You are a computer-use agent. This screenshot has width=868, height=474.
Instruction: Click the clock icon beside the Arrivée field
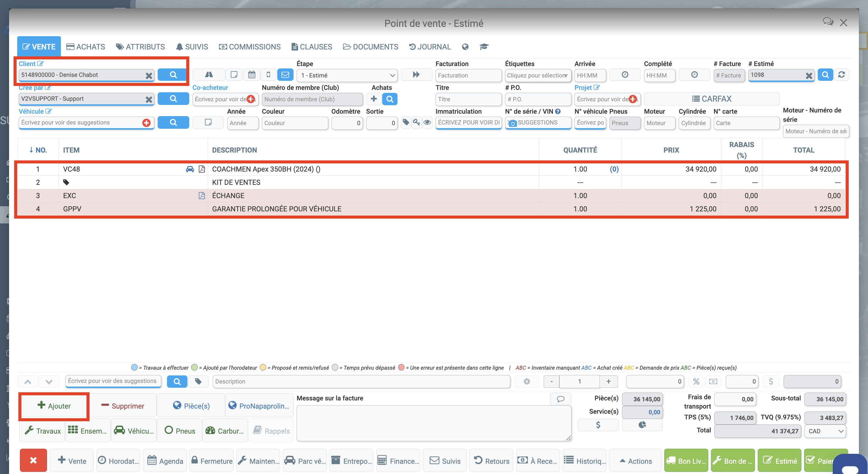coord(625,75)
